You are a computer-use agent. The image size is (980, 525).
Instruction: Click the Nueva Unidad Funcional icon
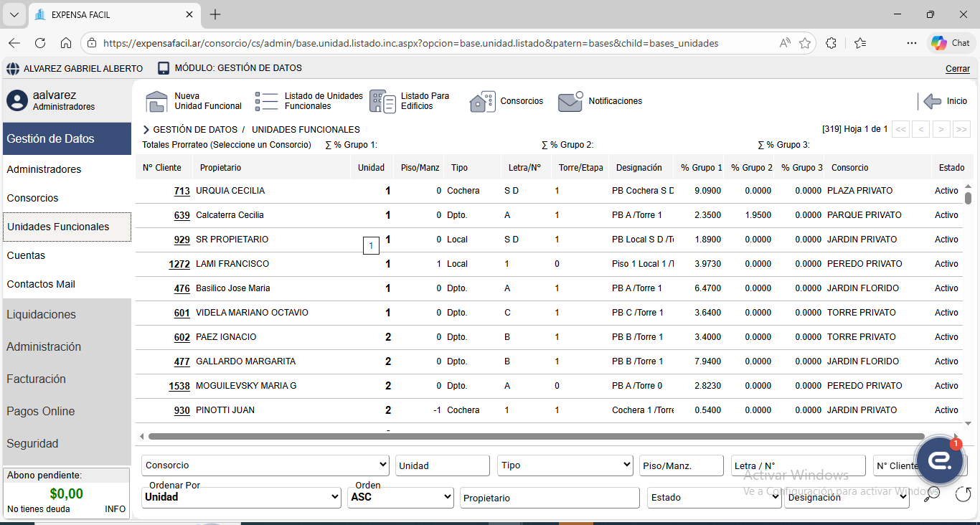(x=156, y=102)
